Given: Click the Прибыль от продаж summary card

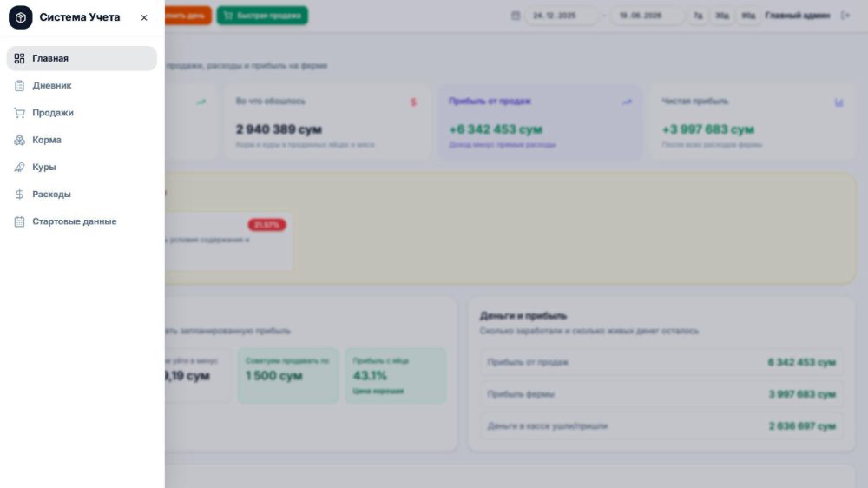Looking at the screenshot, I should pos(540,122).
